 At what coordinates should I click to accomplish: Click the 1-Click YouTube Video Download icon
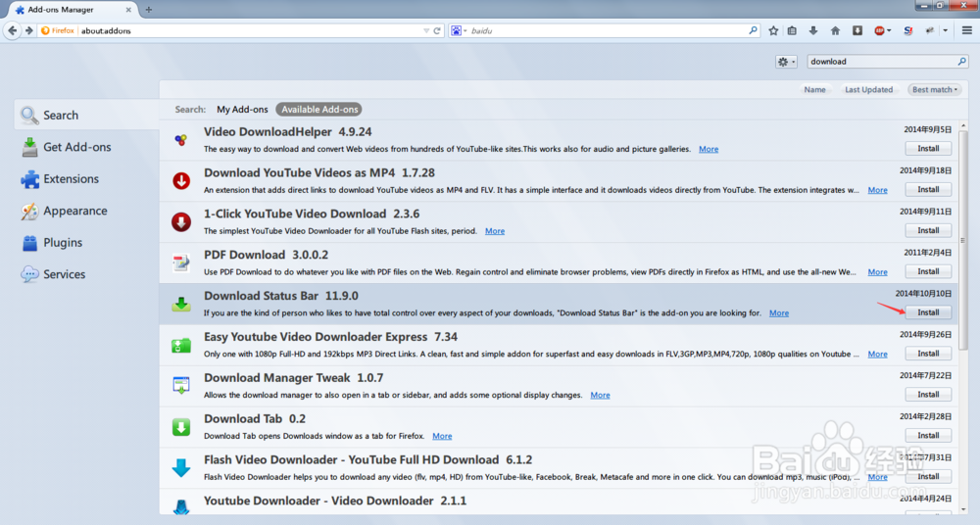pyautogui.click(x=181, y=222)
